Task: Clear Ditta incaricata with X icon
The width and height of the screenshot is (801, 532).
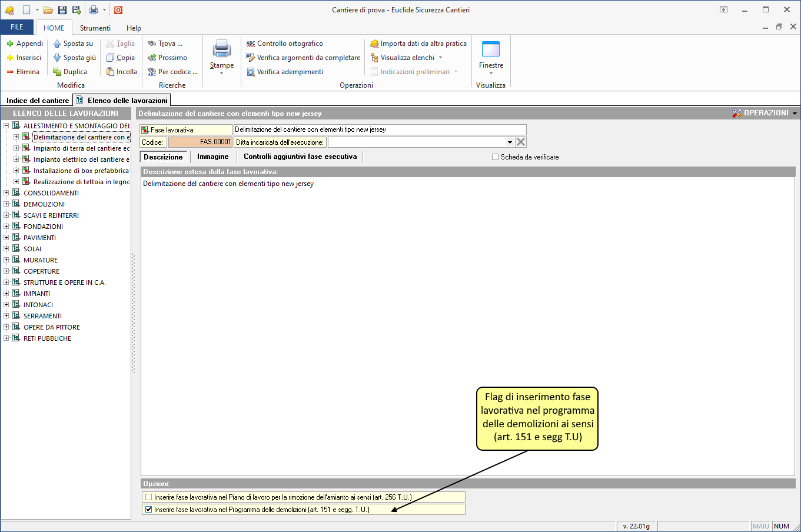Action: click(x=521, y=142)
